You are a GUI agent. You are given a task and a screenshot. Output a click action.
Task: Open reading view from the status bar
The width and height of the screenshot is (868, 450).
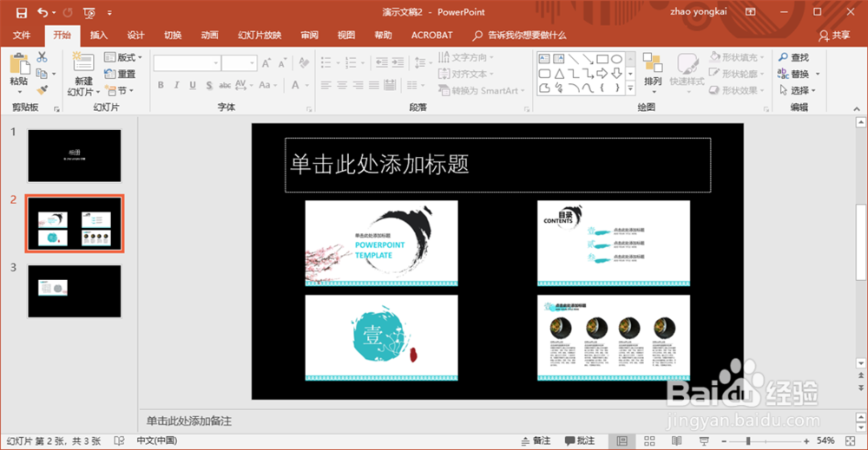[x=676, y=440]
